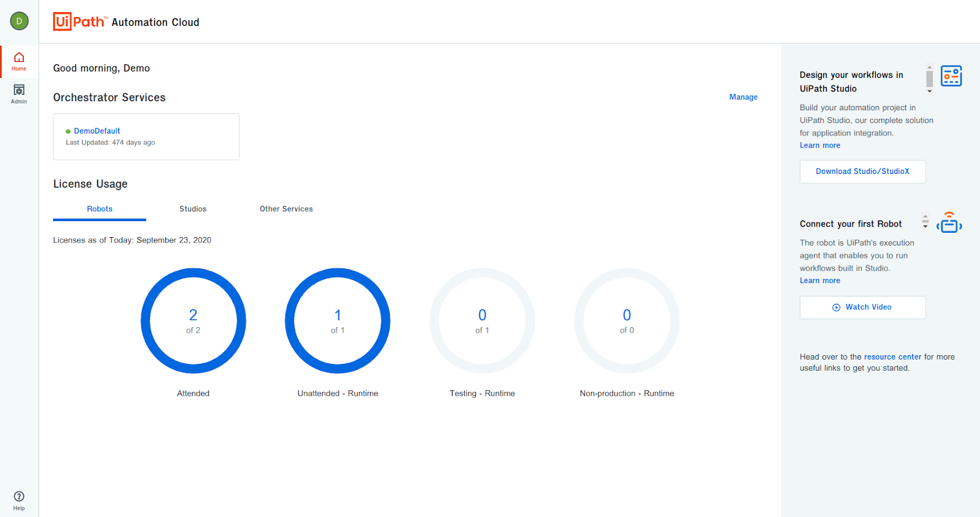Click the 'Connect your first Robot' heading
The height and width of the screenshot is (517, 980).
851,224
